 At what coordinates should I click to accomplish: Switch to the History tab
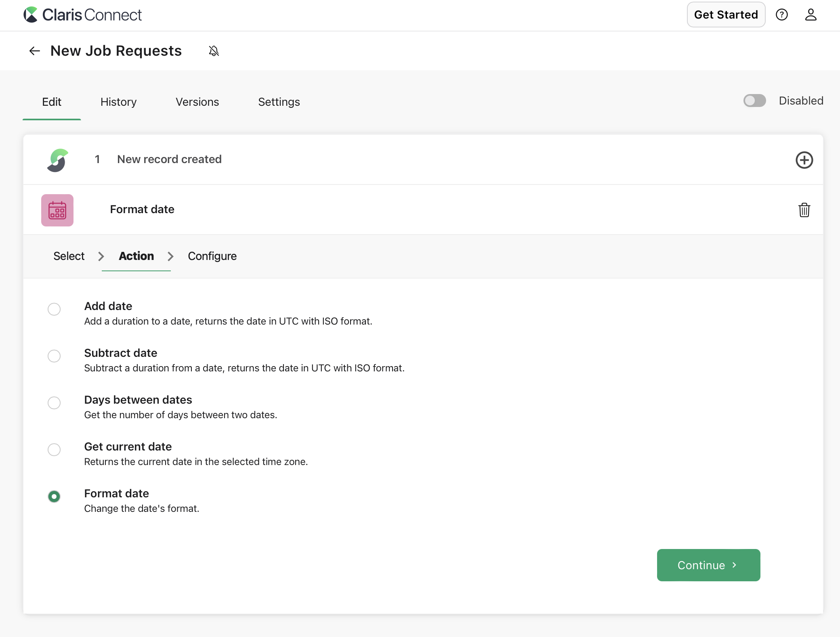pos(118,102)
